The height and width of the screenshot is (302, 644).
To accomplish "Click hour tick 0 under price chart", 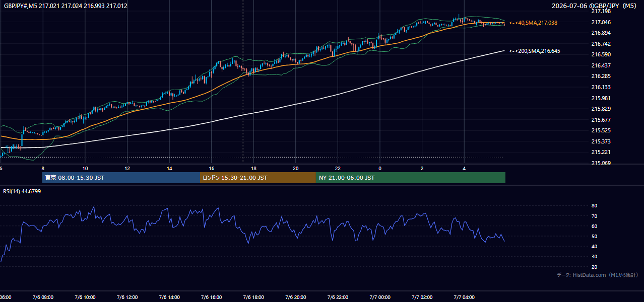I will coord(380,169).
